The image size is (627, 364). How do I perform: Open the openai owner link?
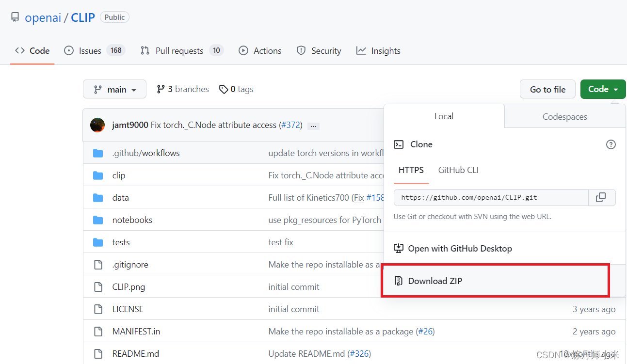[43, 17]
